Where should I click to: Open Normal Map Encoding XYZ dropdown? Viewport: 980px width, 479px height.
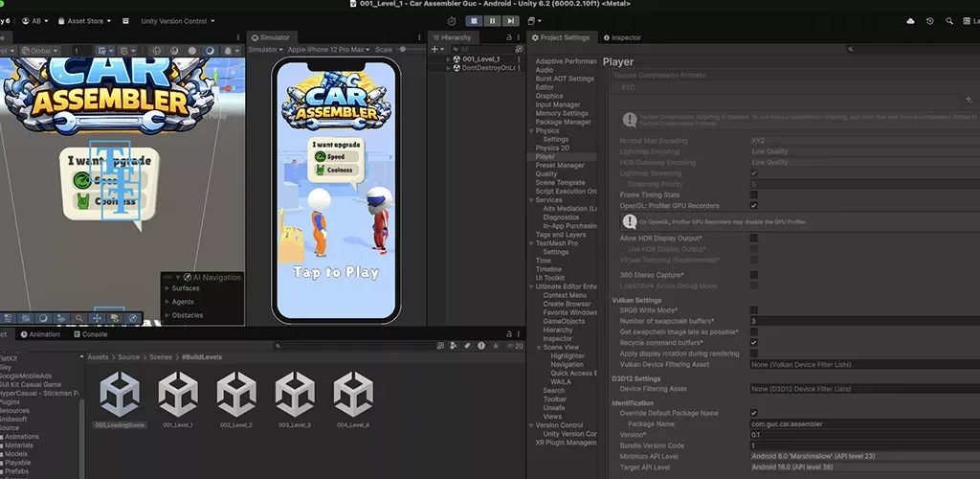[864, 141]
